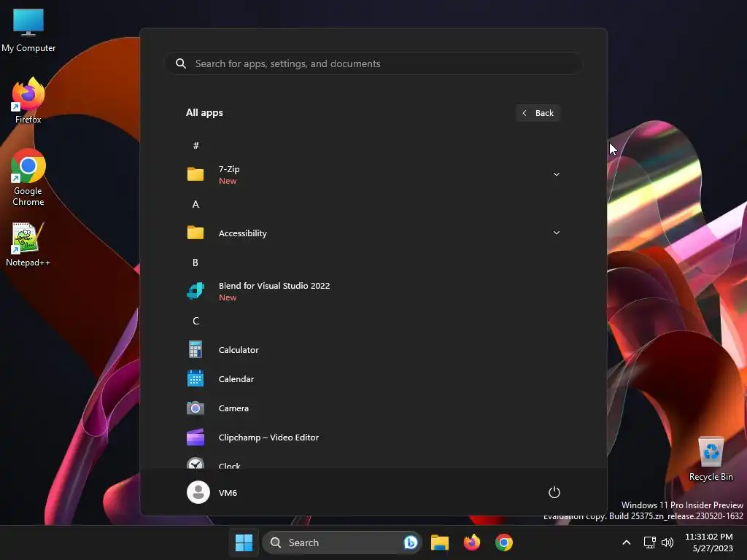Launch Firefox from the taskbar

pos(472,542)
